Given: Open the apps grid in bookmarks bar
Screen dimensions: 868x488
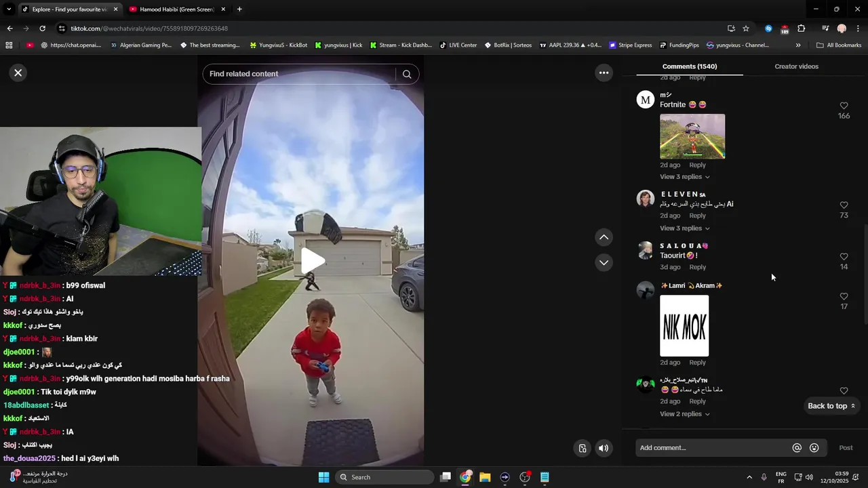Looking at the screenshot, I should [9, 45].
